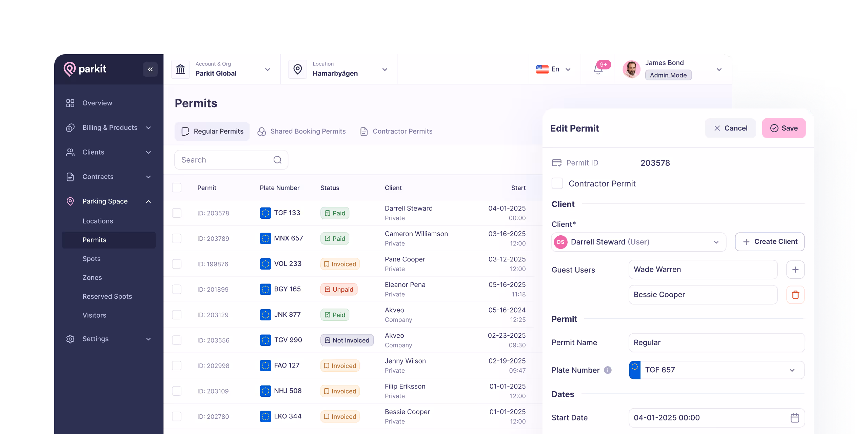This screenshot has height=434, width=868.
Task: Open the Plate Number TGF 657 dropdown
Action: pyautogui.click(x=717, y=370)
